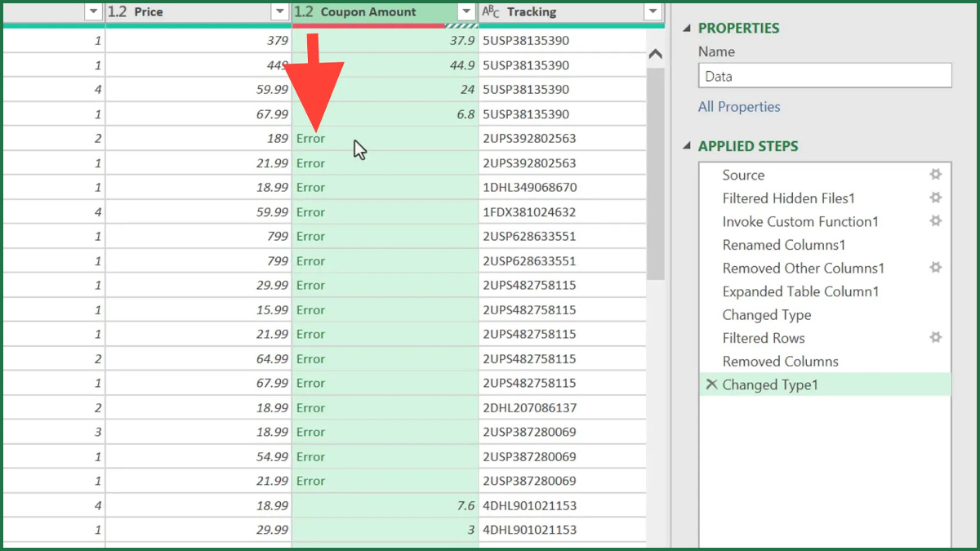Image resolution: width=980 pixels, height=551 pixels.
Task: Open Invoke Custom Function1 step settings gear
Action: point(936,221)
